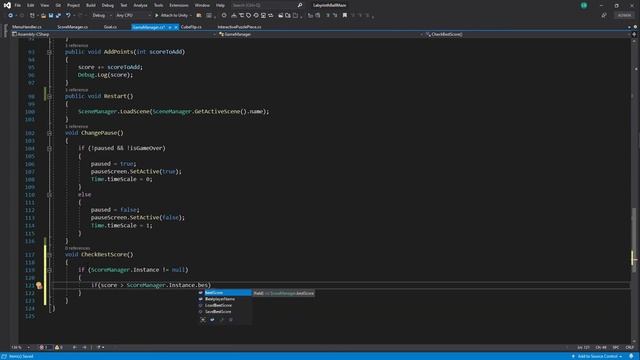Toggle the fields IntelliSense filter icon

212,320
